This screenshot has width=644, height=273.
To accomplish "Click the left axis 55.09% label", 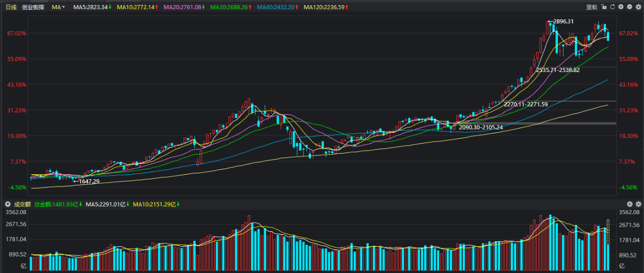I will [17, 59].
